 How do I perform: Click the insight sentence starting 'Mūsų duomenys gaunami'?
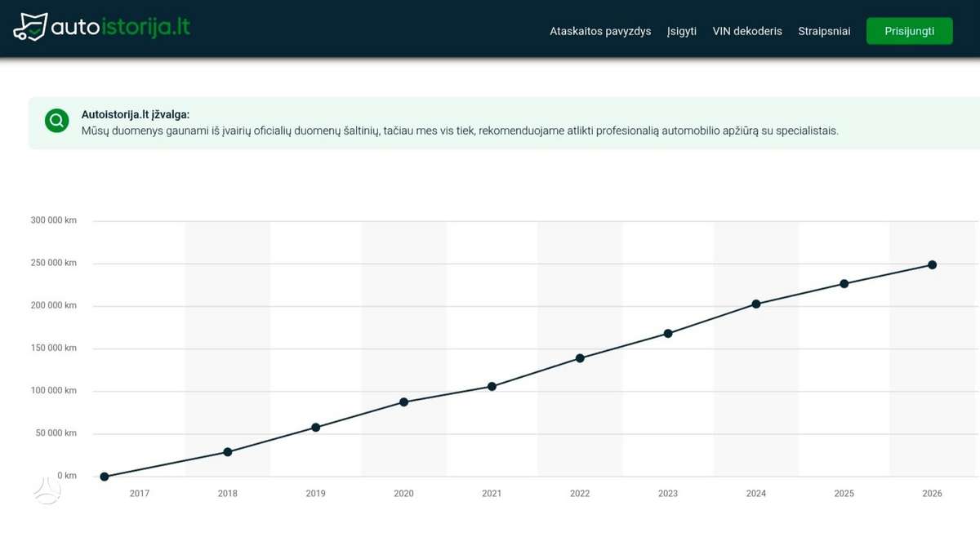point(460,131)
